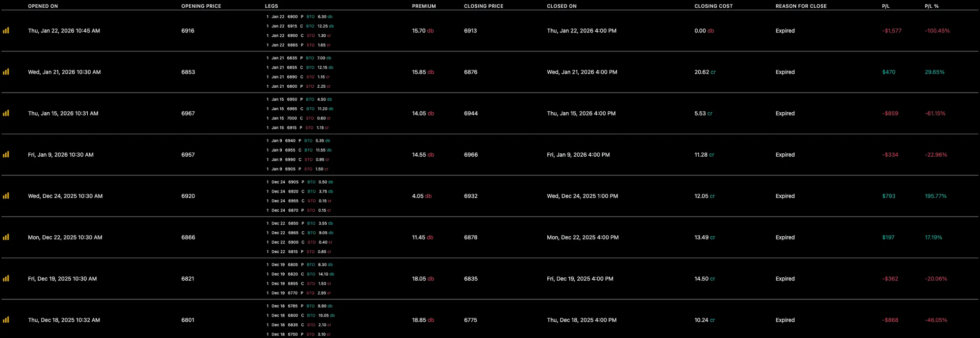Sort by the Opened On column header

[43, 6]
